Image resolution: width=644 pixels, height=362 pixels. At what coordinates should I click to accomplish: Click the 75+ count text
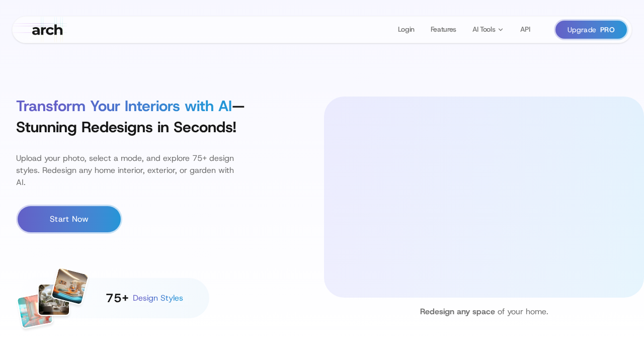(117, 298)
